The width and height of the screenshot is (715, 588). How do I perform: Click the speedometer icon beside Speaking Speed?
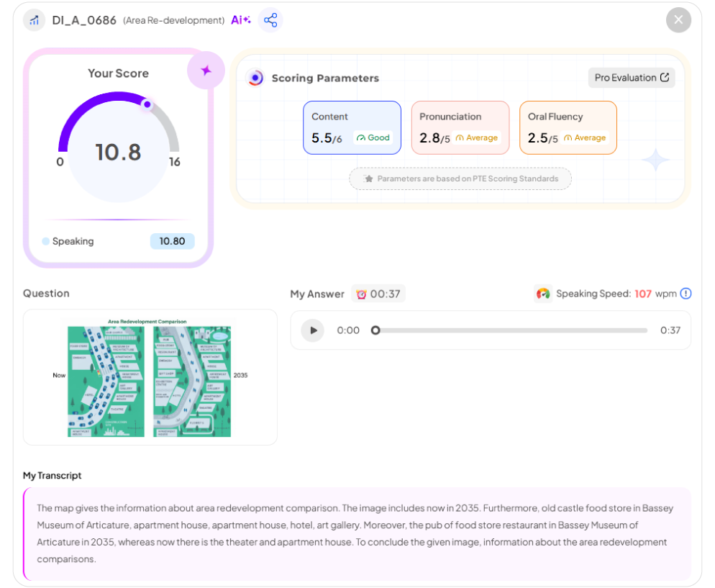[x=543, y=294]
